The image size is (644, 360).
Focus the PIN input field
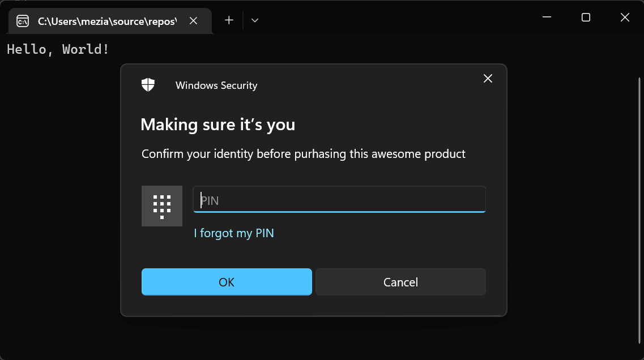[x=340, y=200]
